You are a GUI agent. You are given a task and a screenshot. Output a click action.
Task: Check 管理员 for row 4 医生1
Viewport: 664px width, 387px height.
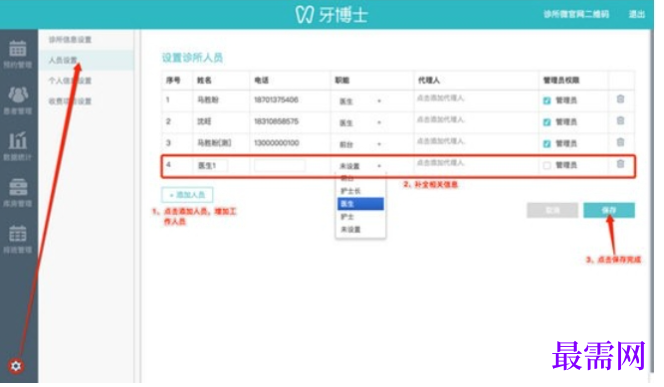coord(547,166)
